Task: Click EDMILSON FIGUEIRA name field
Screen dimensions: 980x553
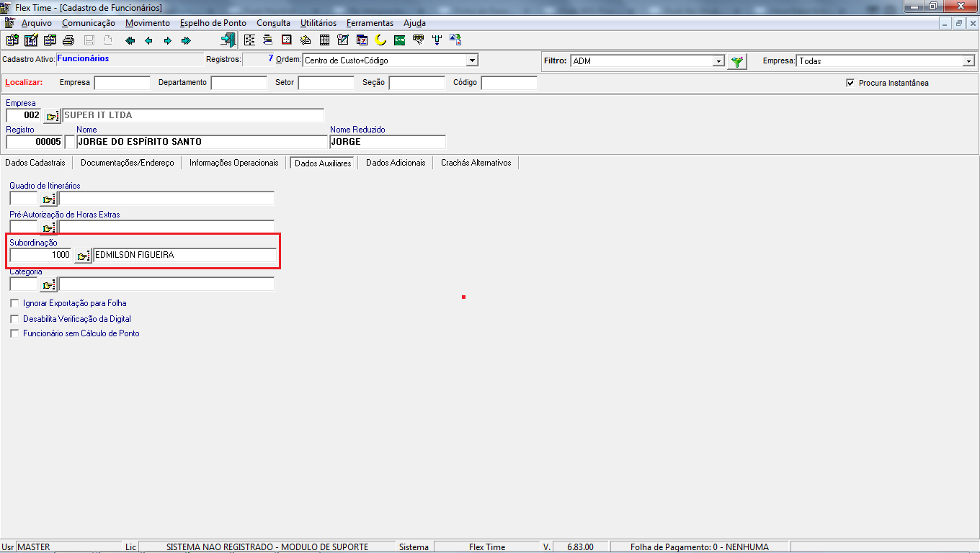Action: pyautogui.click(x=184, y=255)
